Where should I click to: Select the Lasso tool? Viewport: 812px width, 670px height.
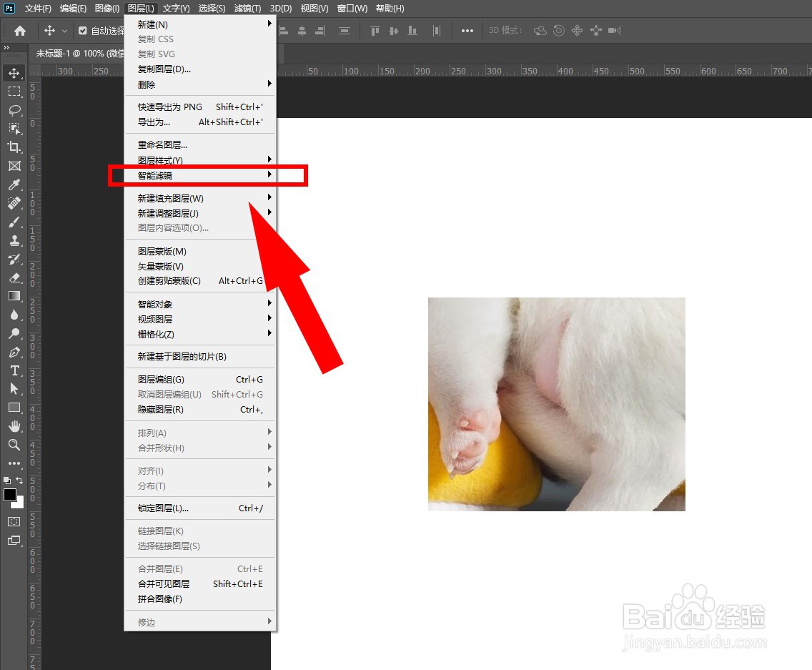[14, 110]
